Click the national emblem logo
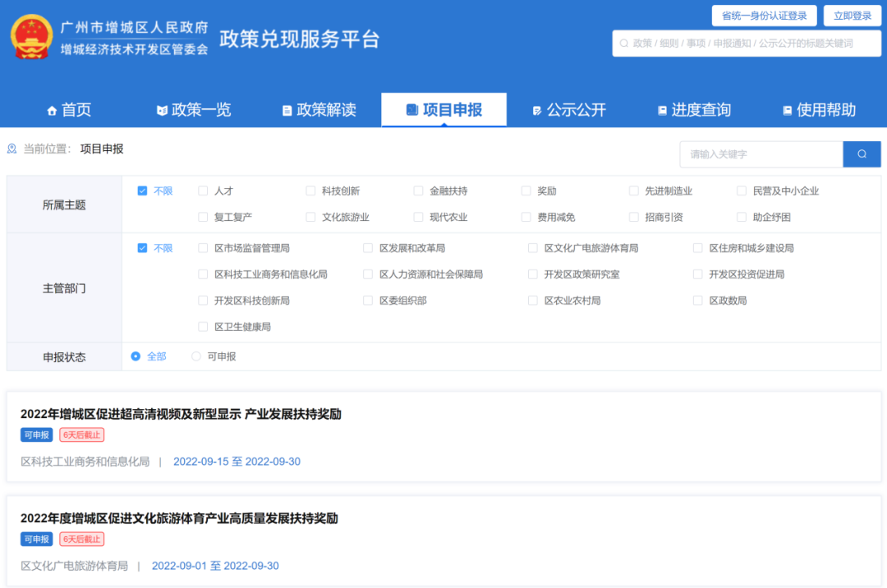Viewport: 887px width, 588px height. click(x=32, y=37)
